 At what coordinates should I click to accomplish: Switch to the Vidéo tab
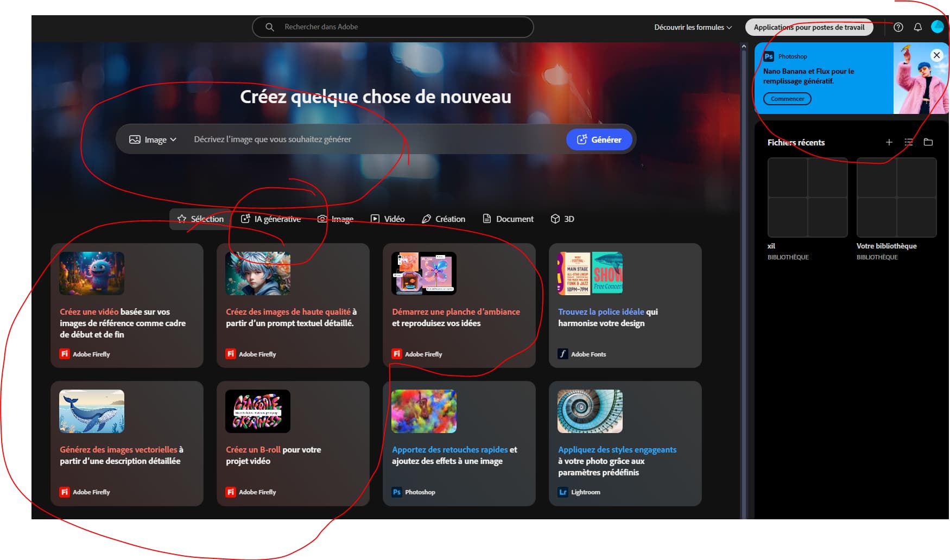coord(388,219)
